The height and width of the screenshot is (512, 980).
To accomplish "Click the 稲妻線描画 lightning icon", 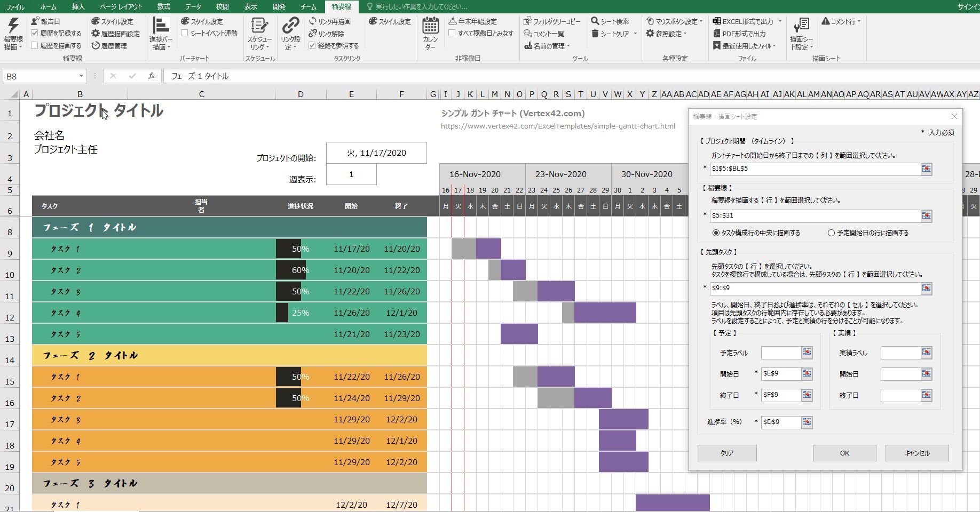I will pyautogui.click(x=13, y=26).
